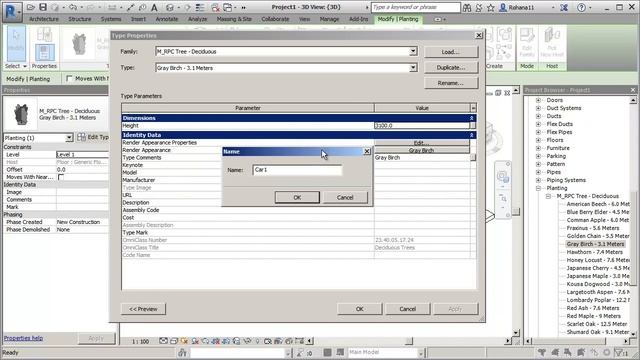640x360 pixels.
Task: Click the Open folder icon in quick access toolbar
Action: [x=31, y=7]
